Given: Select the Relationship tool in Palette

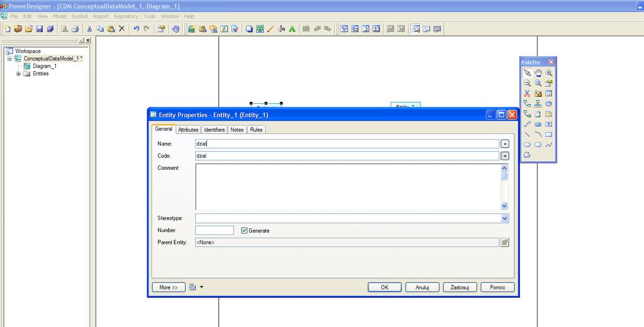Looking at the screenshot, I should pyautogui.click(x=527, y=104).
